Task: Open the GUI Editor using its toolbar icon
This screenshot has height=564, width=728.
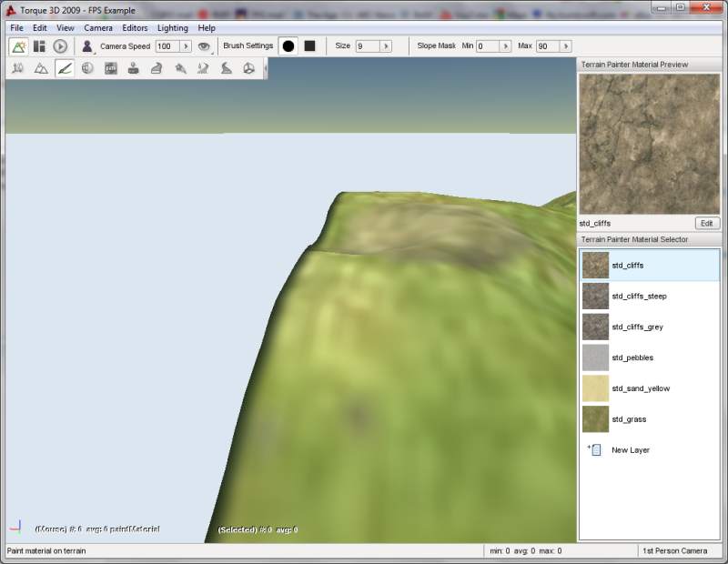Action: click(39, 46)
